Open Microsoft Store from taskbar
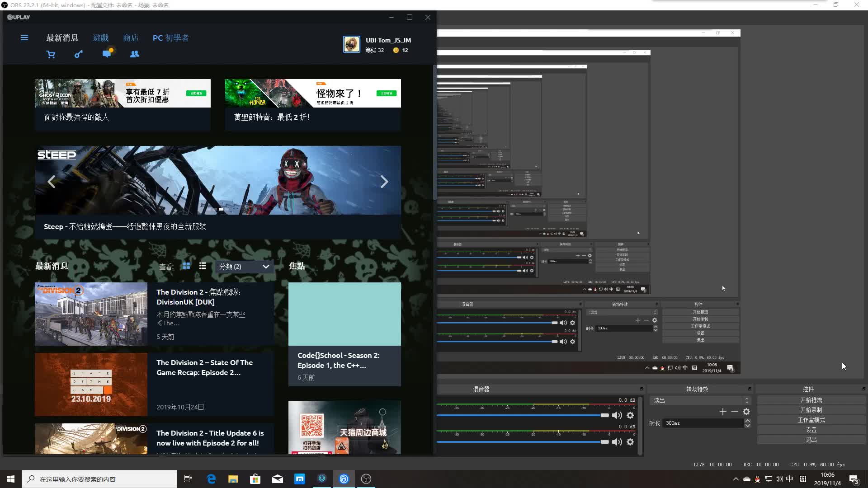Screen dimensions: 868x488 255,479
